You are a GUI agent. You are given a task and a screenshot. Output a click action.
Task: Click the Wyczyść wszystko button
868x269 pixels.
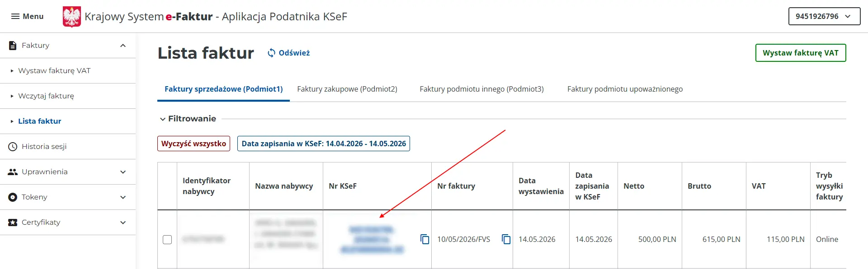coord(193,144)
